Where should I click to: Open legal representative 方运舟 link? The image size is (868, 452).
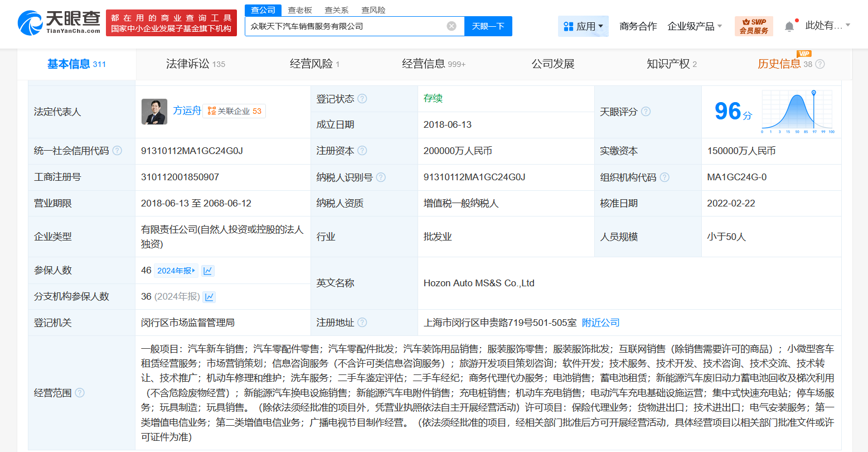(187, 110)
